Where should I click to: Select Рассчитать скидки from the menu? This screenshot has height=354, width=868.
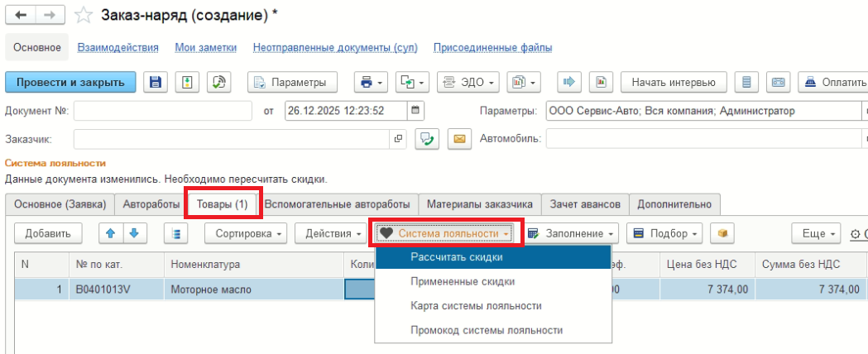point(457,257)
